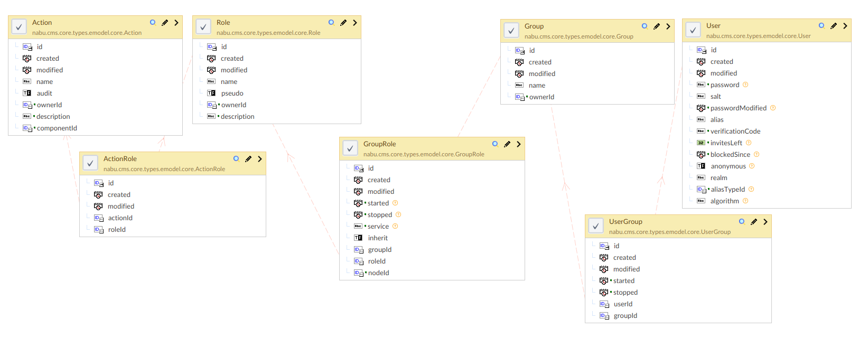Screen dimensions: 868x338
Task: Uncheck the User entity checkbox
Action: click(693, 30)
